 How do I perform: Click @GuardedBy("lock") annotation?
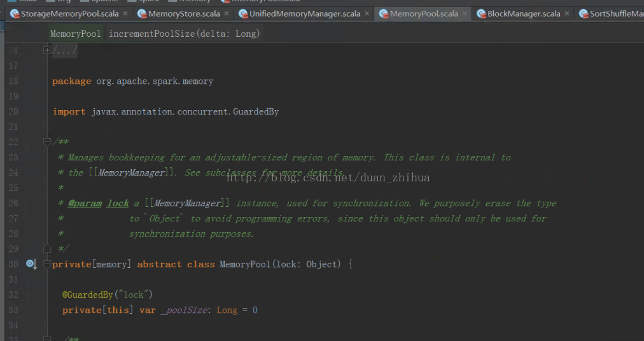pos(107,295)
